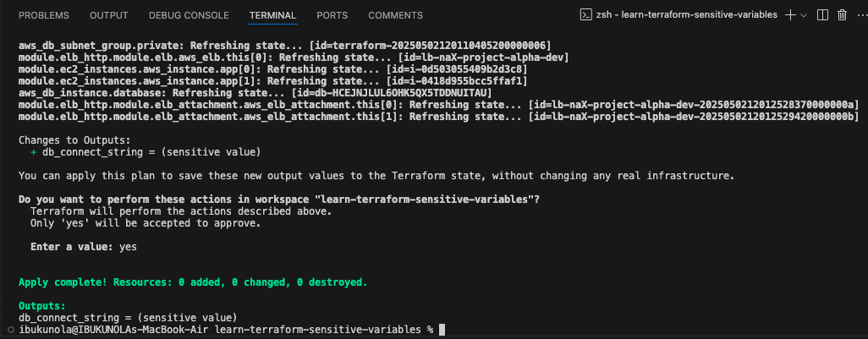Click the 'Enter a value: yes' line
The width and height of the screenshot is (868, 339).
84,247
